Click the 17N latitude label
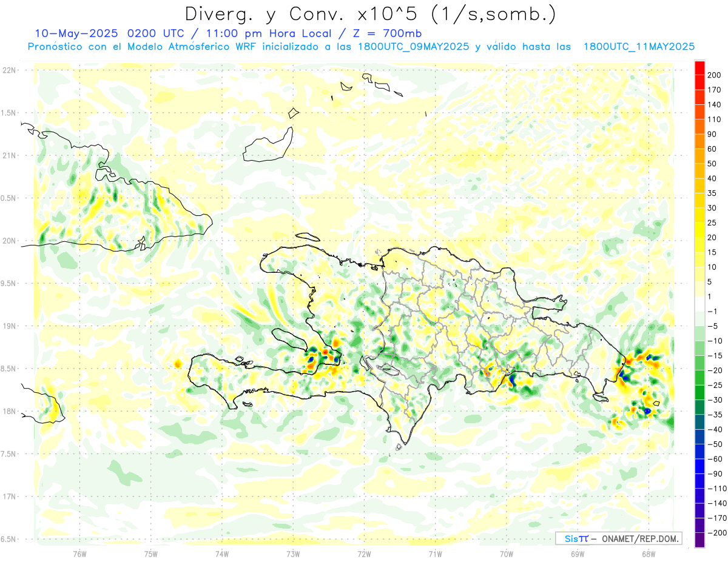 [9, 497]
